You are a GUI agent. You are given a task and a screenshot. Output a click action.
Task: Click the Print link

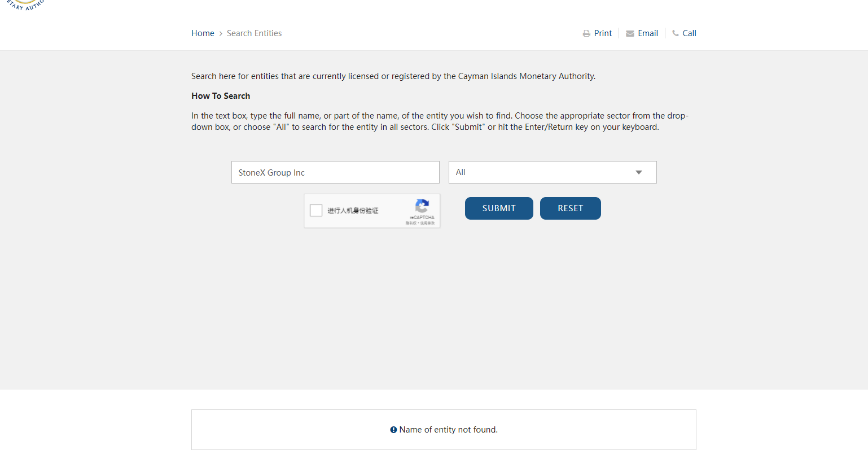[603, 33]
